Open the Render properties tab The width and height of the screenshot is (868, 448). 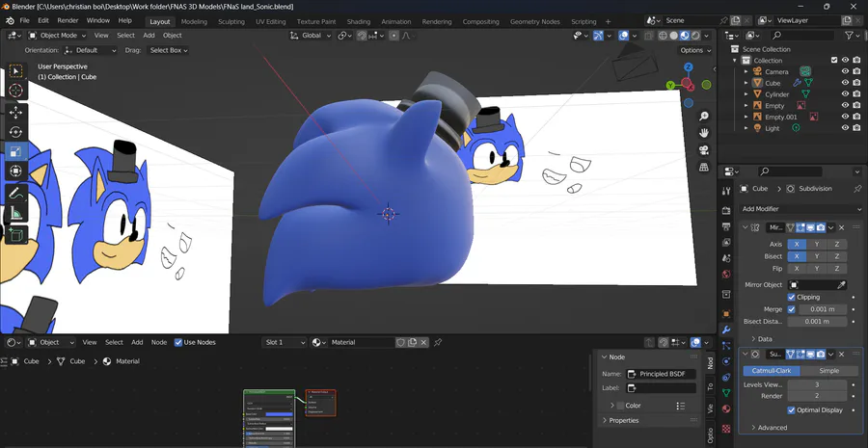click(x=726, y=211)
